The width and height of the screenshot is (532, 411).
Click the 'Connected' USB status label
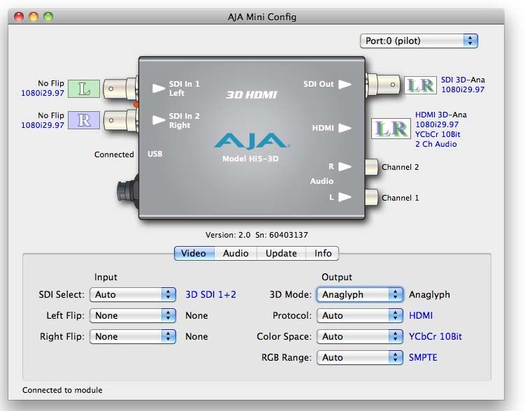[114, 154]
